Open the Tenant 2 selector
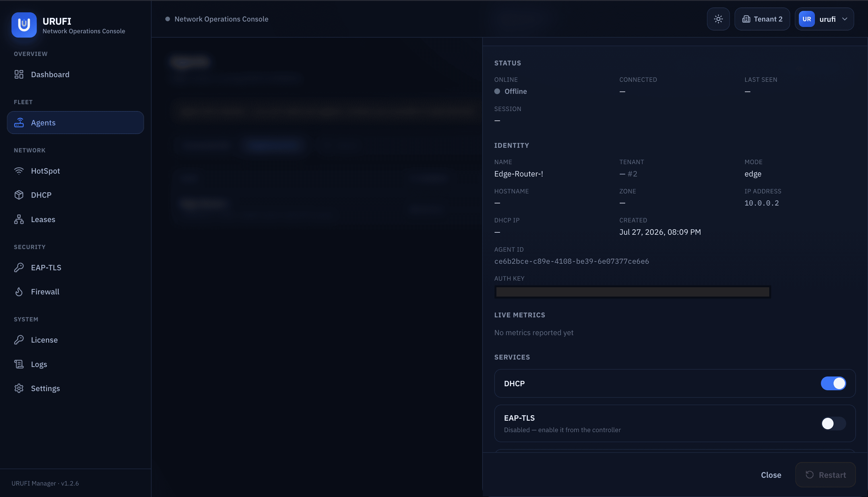868x497 pixels. point(762,19)
